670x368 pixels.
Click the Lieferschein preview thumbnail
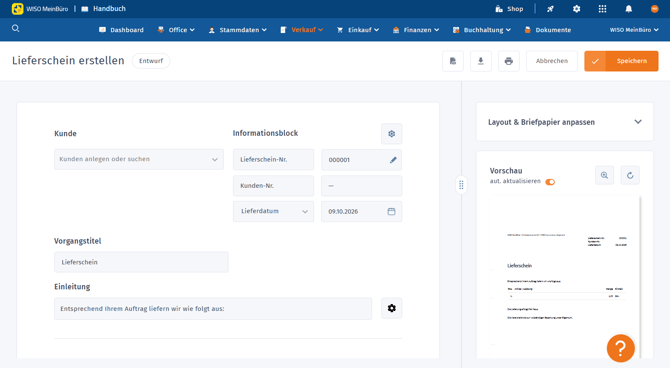565,277
